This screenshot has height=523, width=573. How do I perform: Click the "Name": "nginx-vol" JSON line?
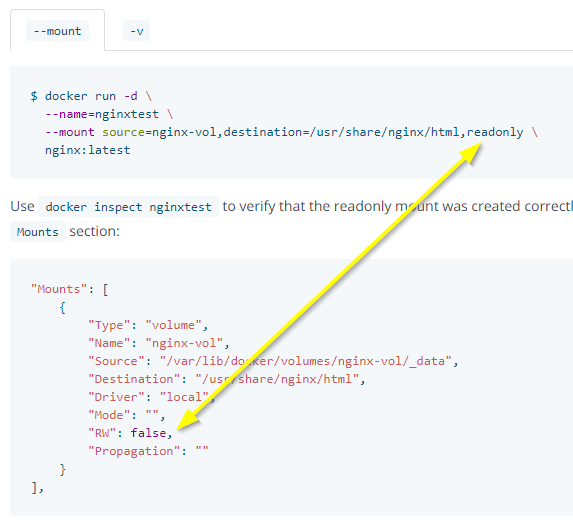(159, 343)
